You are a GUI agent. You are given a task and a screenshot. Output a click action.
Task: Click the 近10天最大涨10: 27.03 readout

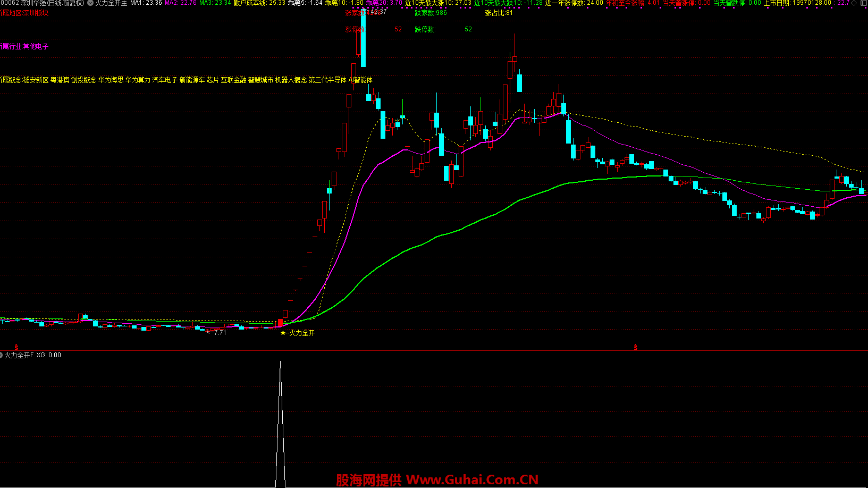click(x=439, y=3)
